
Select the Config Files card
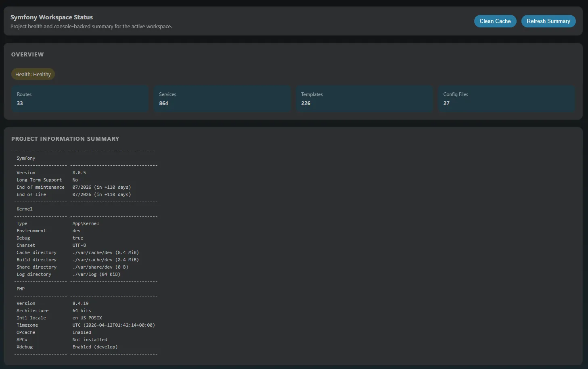(506, 99)
